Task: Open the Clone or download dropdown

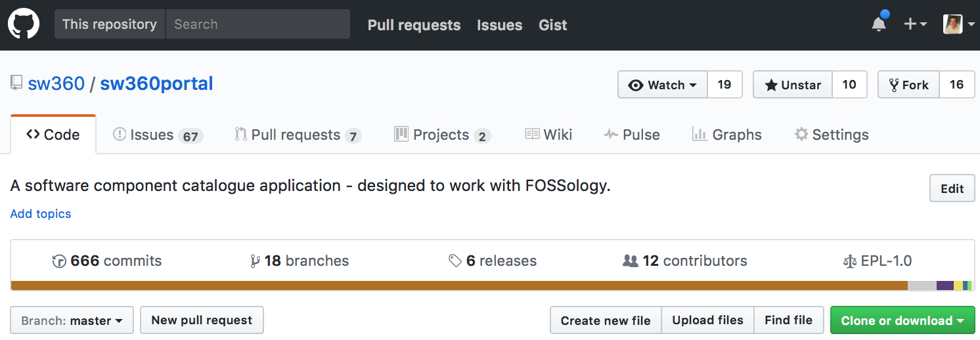Action: (902, 320)
